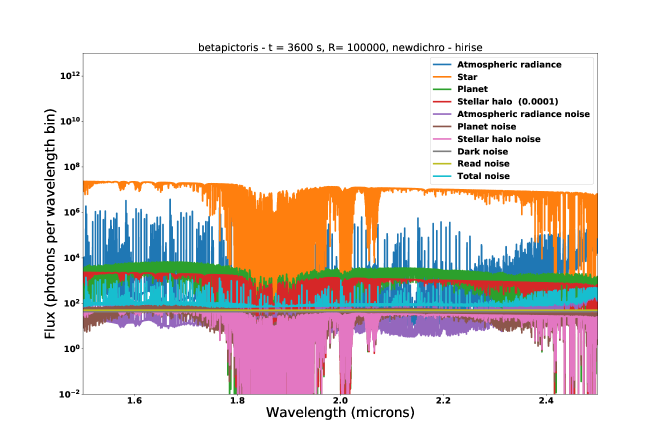This screenshot has width=664, height=443.
Task: Select 'Atmospheric radiance noise' legend label
Action: pos(523,114)
